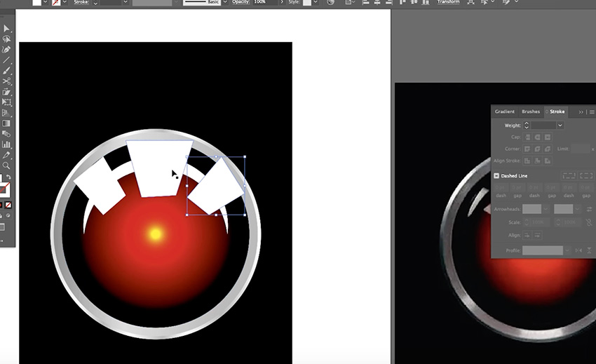Collapse panel with double-arrow icon
596x364 pixels.
coord(581,112)
